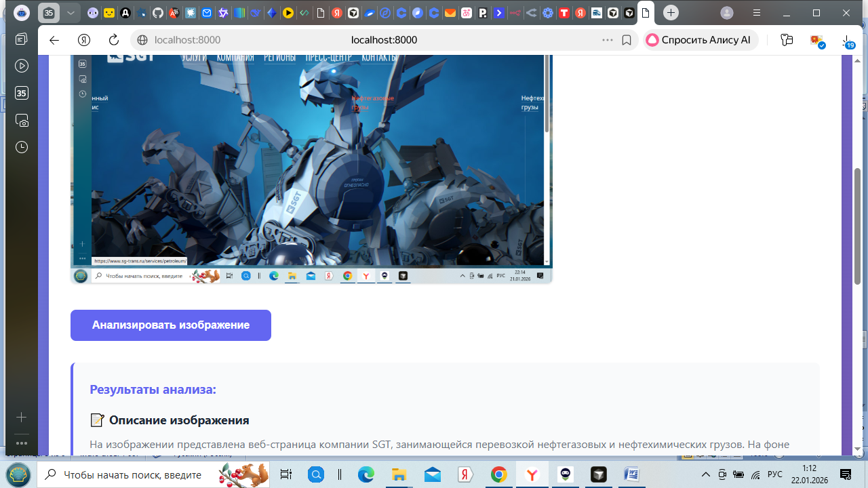Click the taskbar search box

pos(153,474)
